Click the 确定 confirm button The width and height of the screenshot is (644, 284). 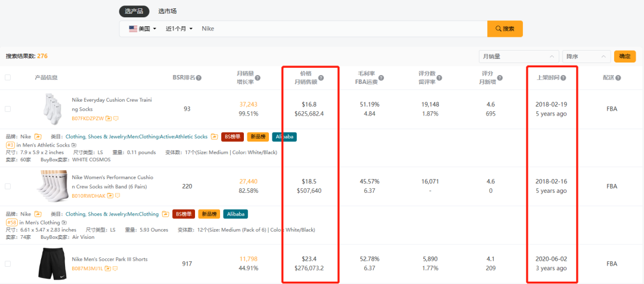(x=624, y=57)
